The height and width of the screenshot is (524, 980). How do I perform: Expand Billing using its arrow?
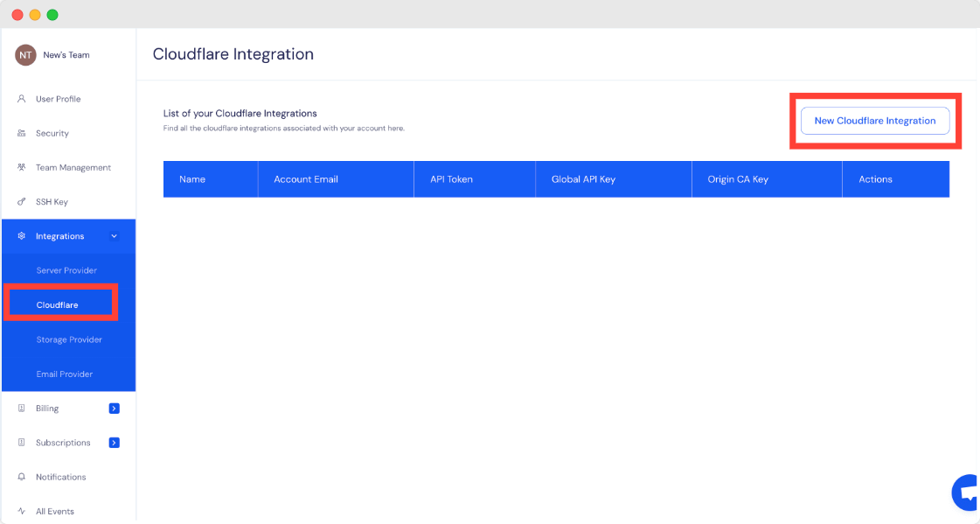114,408
